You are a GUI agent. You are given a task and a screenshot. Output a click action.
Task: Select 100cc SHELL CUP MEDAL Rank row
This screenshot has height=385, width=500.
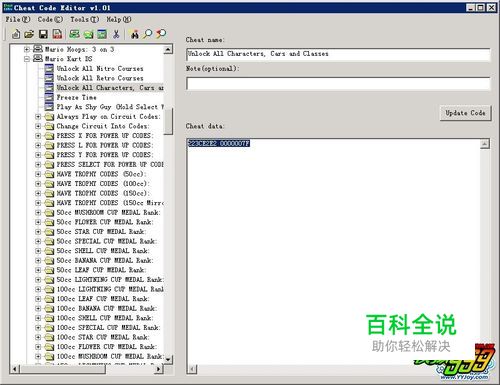click(x=105, y=318)
